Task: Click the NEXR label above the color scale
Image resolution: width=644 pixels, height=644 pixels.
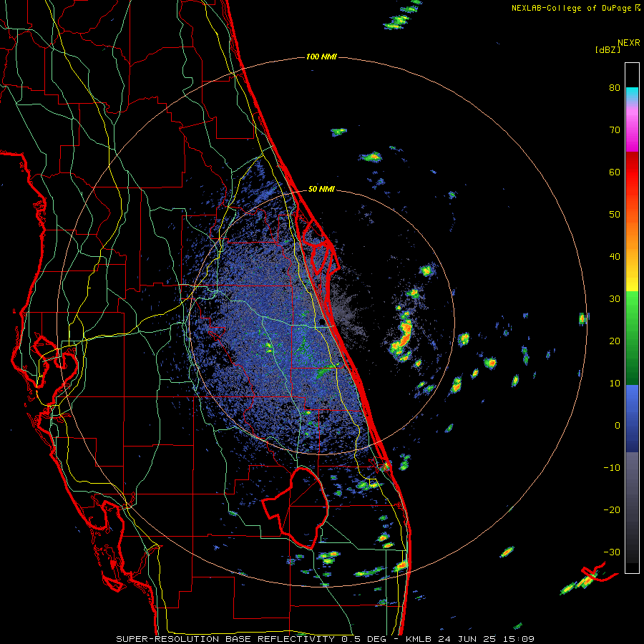Action: click(629, 43)
